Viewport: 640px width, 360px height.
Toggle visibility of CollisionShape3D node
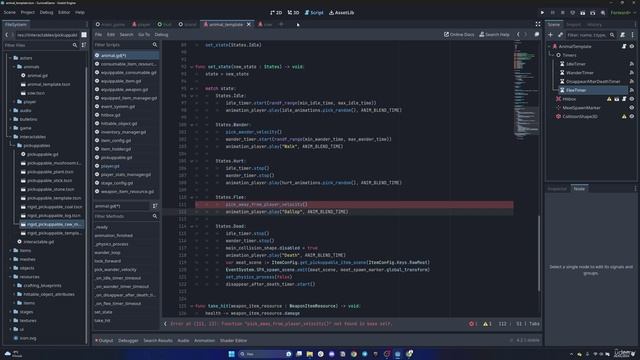pyautogui.click(x=632, y=116)
